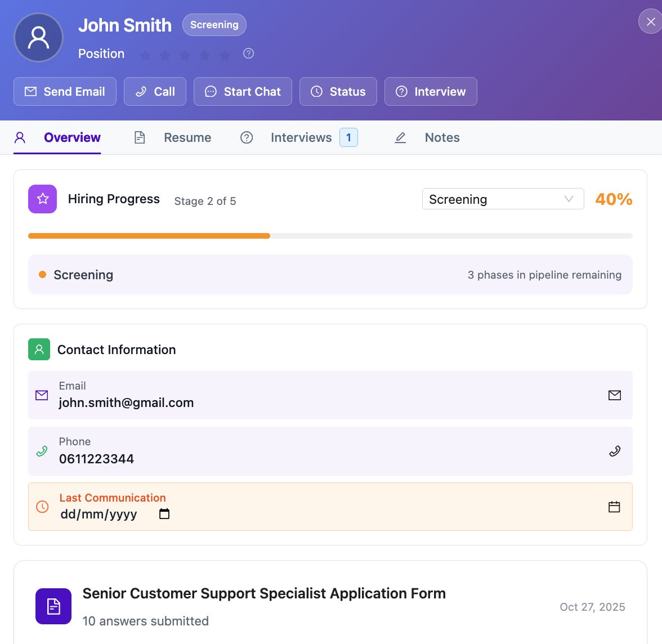This screenshot has height=644, width=662.
Task: Select the Notes tab
Action: coord(442,137)
